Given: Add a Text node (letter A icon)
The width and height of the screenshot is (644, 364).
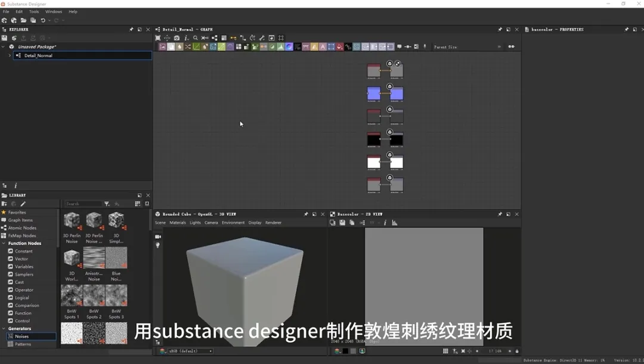Looking at the screenshot, I should pyautogui.click(x=323, y=47).
